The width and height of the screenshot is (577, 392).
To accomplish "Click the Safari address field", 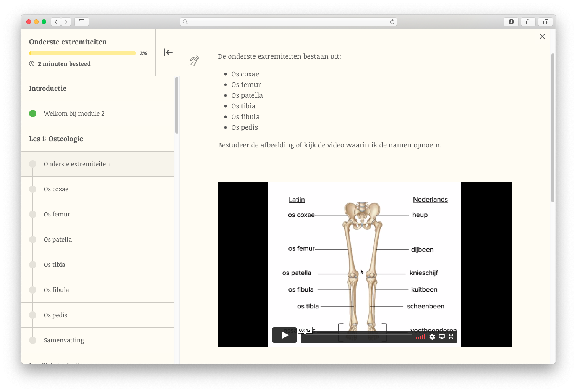I will pos(288,22).
